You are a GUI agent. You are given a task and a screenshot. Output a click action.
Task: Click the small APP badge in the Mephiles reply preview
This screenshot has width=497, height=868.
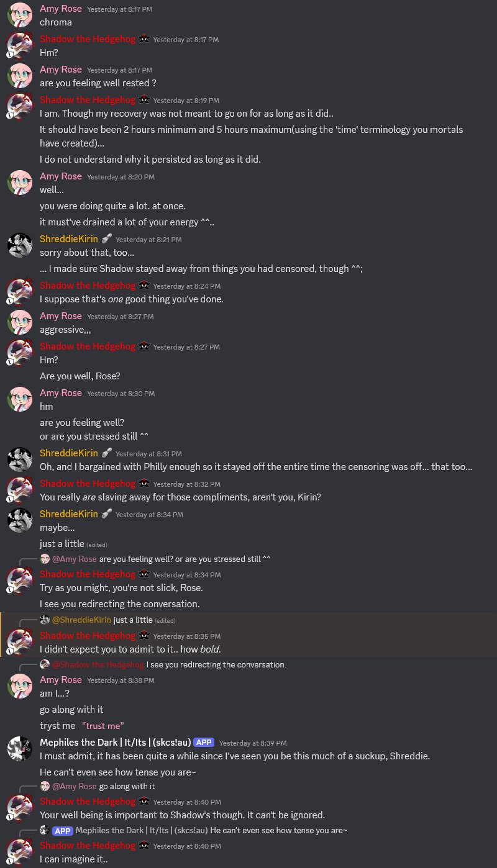pos(62,830)
